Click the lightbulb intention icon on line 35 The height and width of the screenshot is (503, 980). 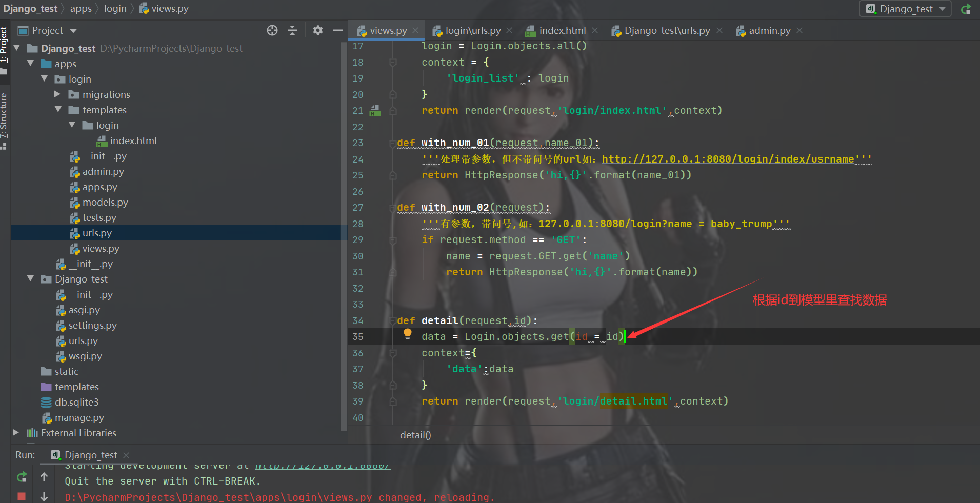click(x=408, y=334)
